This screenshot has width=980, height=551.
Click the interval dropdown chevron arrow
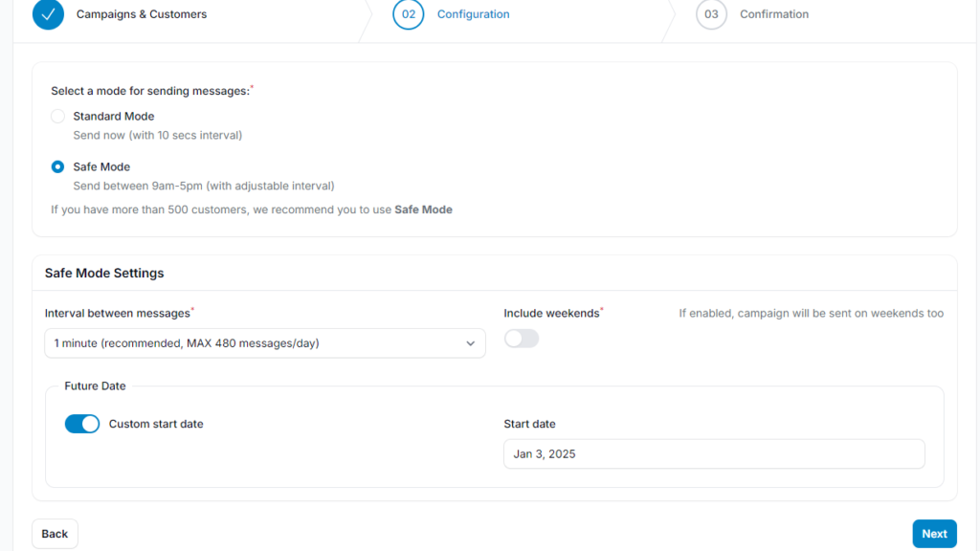470,343
